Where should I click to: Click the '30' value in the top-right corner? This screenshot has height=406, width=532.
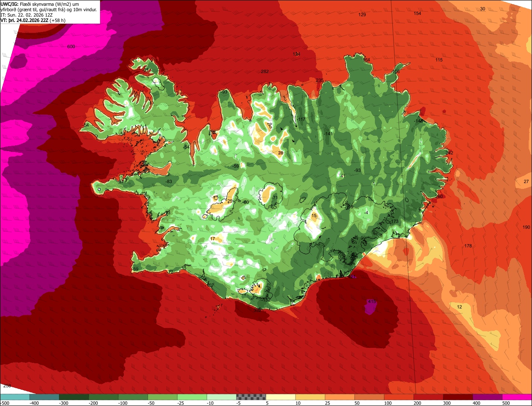[483, 9]
